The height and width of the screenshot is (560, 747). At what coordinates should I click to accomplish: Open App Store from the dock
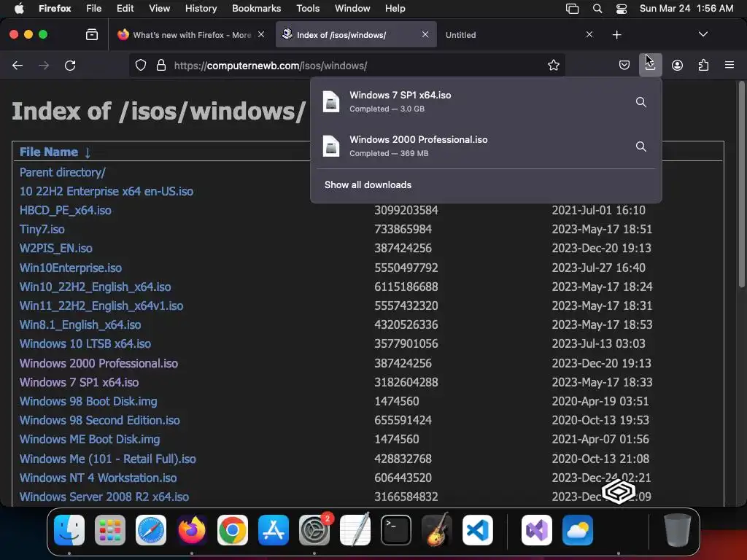(x=274, y=530)
